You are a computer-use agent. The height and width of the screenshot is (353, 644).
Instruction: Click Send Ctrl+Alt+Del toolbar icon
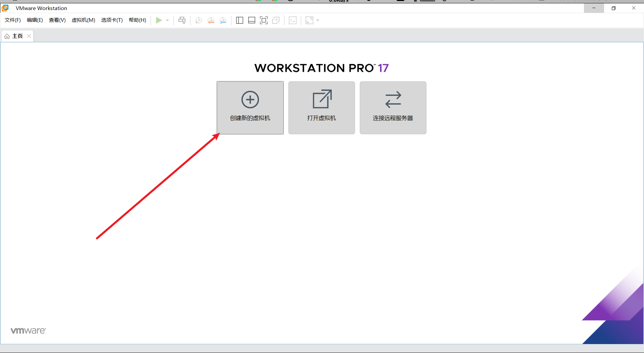coord(182,20)
